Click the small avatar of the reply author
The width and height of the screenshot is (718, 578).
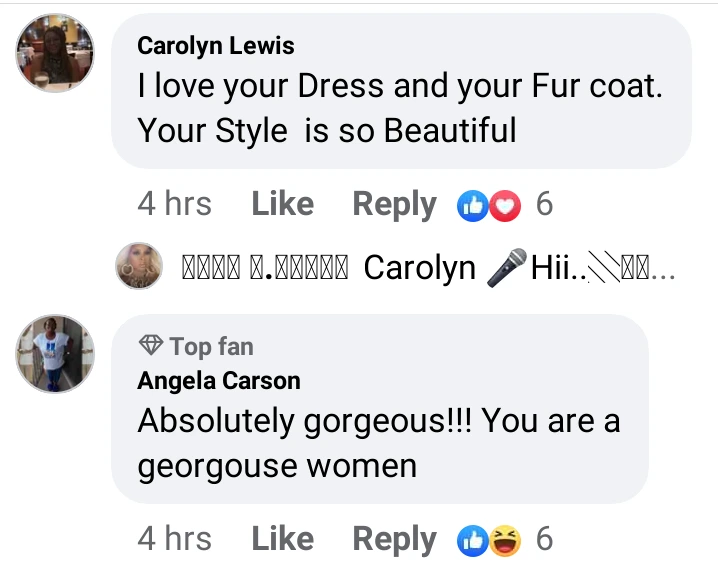point(139,266)
